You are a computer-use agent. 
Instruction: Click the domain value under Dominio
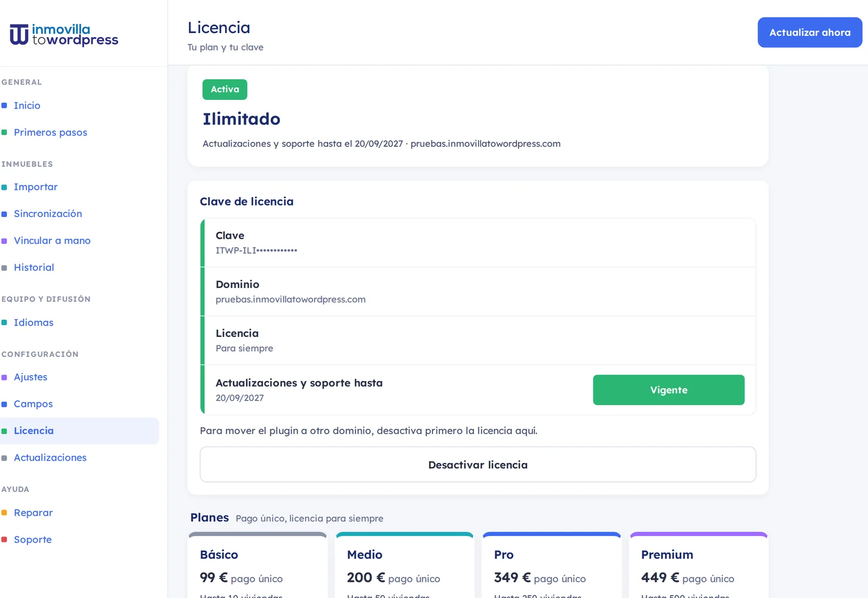coord(291,300)
